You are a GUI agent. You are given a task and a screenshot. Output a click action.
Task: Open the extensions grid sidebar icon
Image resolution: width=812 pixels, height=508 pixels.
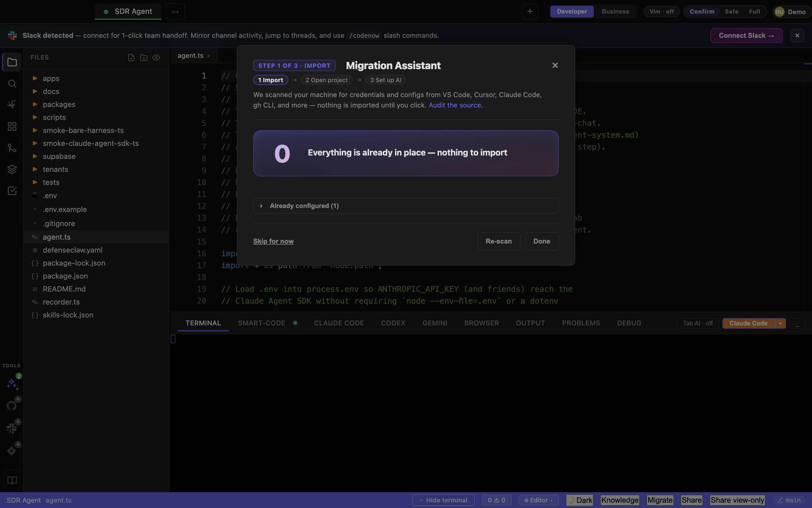[12, 126]
